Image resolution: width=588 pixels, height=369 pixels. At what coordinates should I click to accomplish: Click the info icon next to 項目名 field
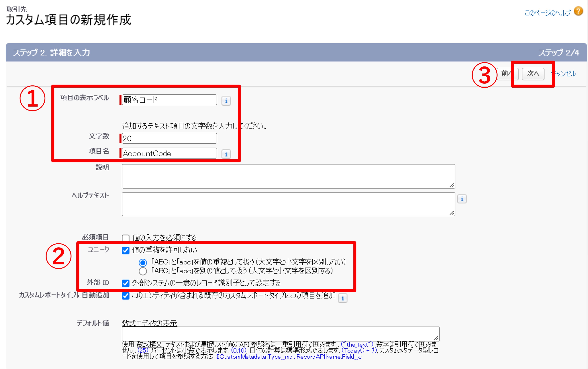click(226, 154)
